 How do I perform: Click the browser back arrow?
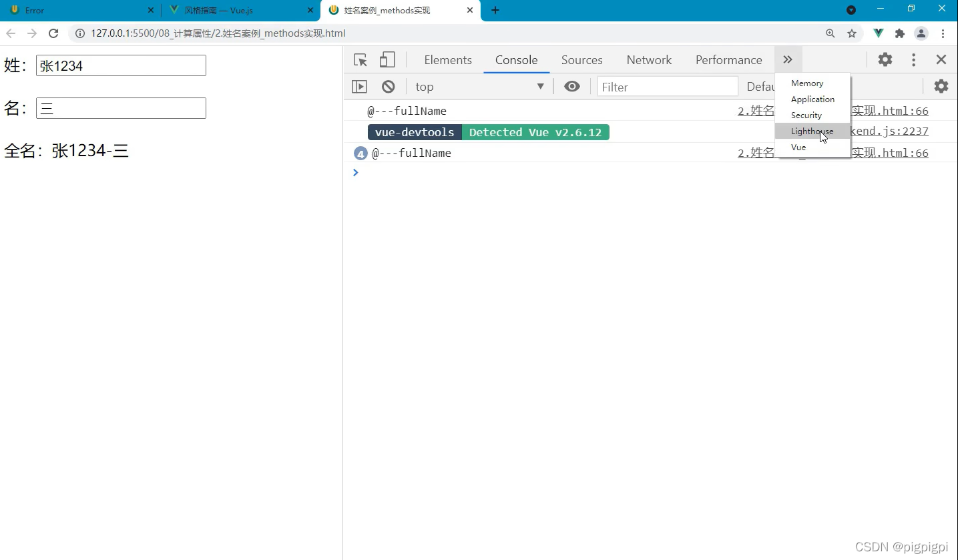(11, 33)
